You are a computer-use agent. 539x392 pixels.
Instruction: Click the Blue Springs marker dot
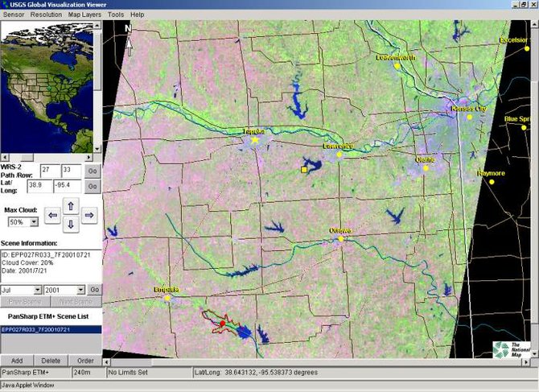point(524,127)
